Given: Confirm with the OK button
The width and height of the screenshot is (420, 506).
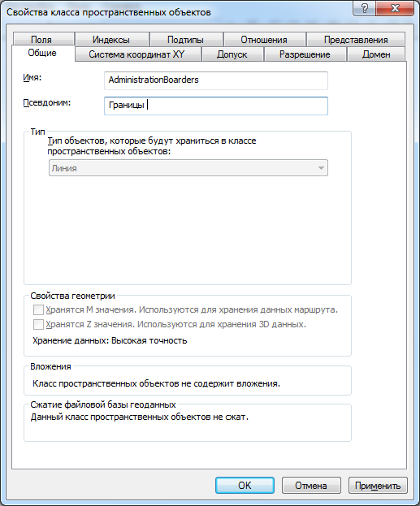Looking at the screenshot, I should click(245, 486).
